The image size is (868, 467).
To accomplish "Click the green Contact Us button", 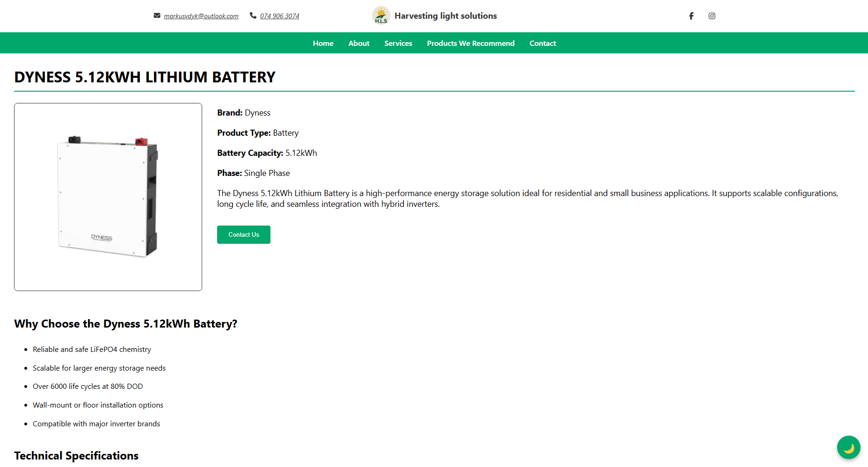I will coord(244,234).
